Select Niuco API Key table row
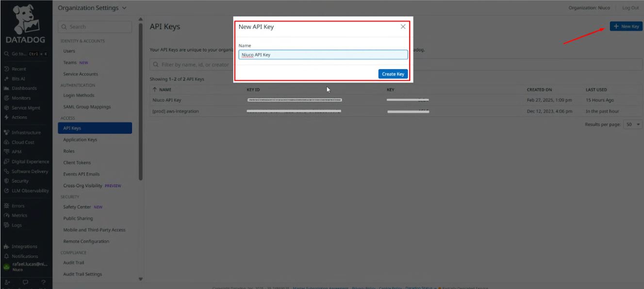This screenshot has height=289, width=644. pos(396,100)
